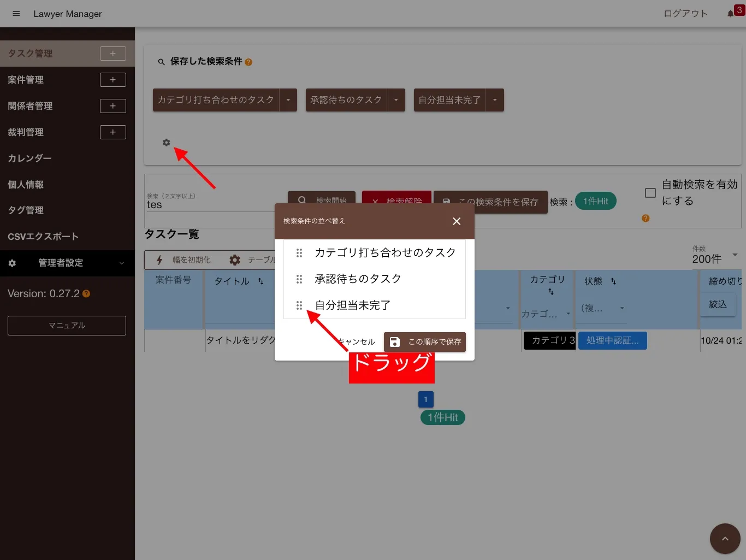
Task: Enable the 自動検索を有効にする checkbox
Action: (650, 193)
